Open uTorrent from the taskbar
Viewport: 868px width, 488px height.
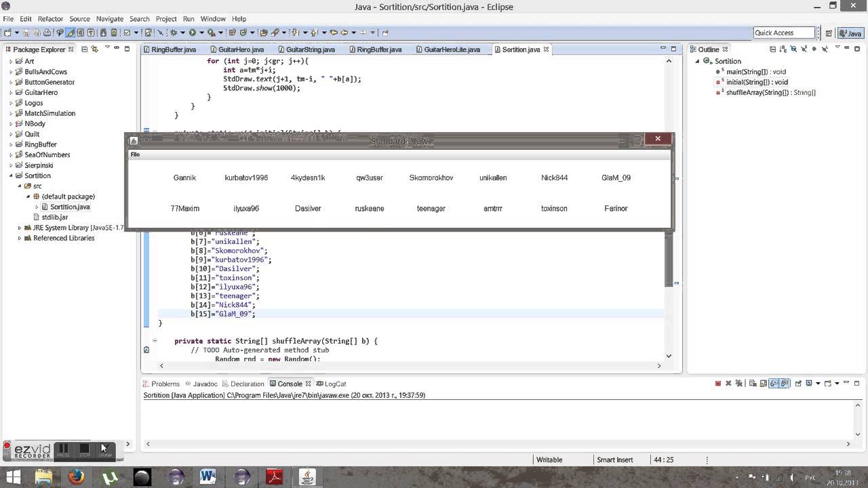click(x=109, y=477)
